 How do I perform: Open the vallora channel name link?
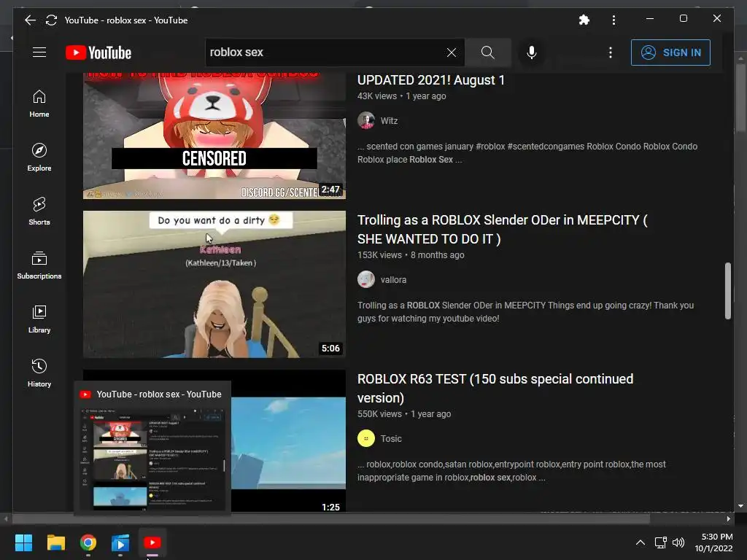pyautogui.click(x=393, y=280)
